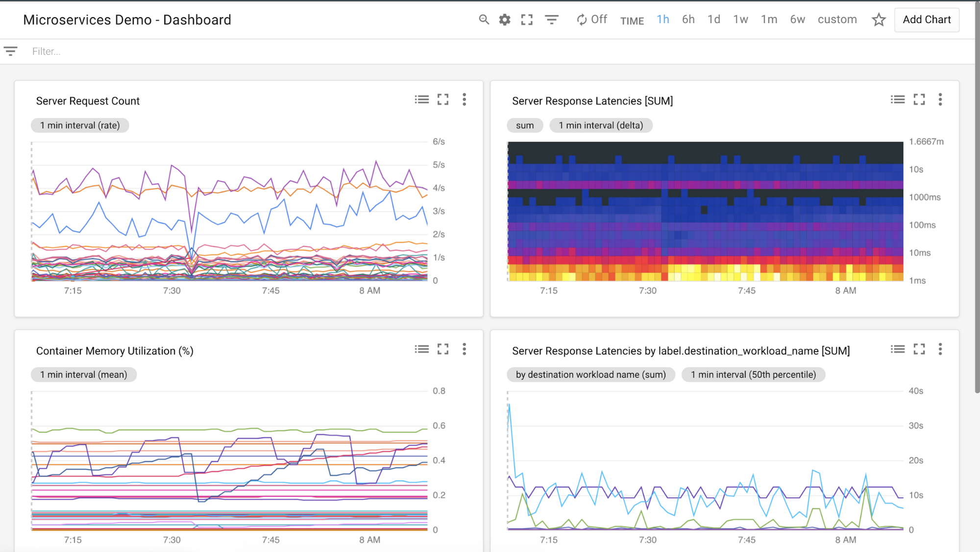Expand Latencies by destination_workload_name chart fullscreen
This screenshot has height=552, width=980.
coord(919,349)
